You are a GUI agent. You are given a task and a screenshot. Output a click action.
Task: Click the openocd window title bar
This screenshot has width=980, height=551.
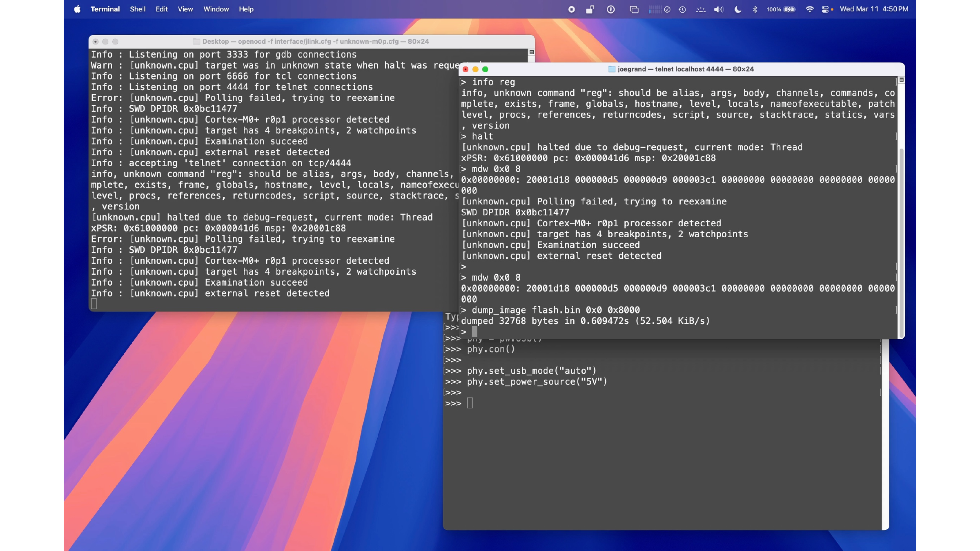pos(312,42)
